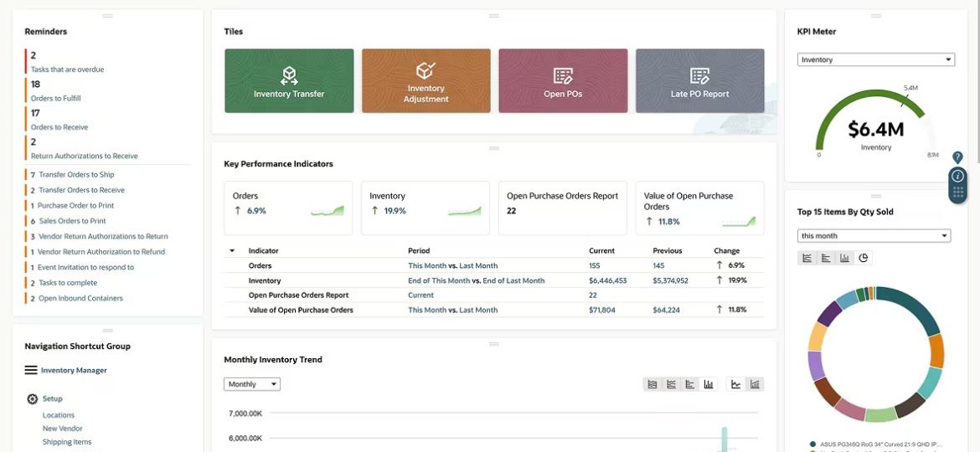This screenshot has width=980, height=452.
Task: Click 'End of This Month' period link
Action: click(439, 281)
